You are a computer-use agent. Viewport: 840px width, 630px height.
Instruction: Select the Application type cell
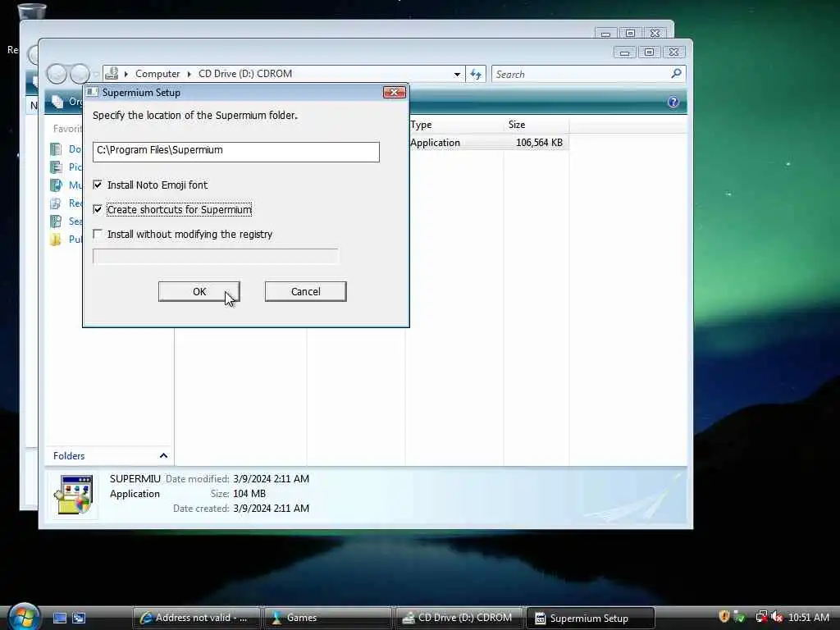tap(435, 143)
